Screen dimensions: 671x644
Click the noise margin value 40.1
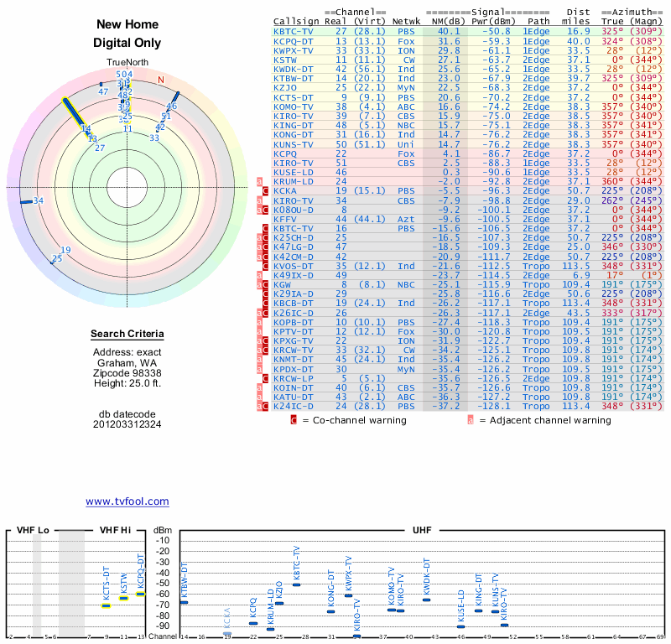pyautogui.click(x=449, y=31)
